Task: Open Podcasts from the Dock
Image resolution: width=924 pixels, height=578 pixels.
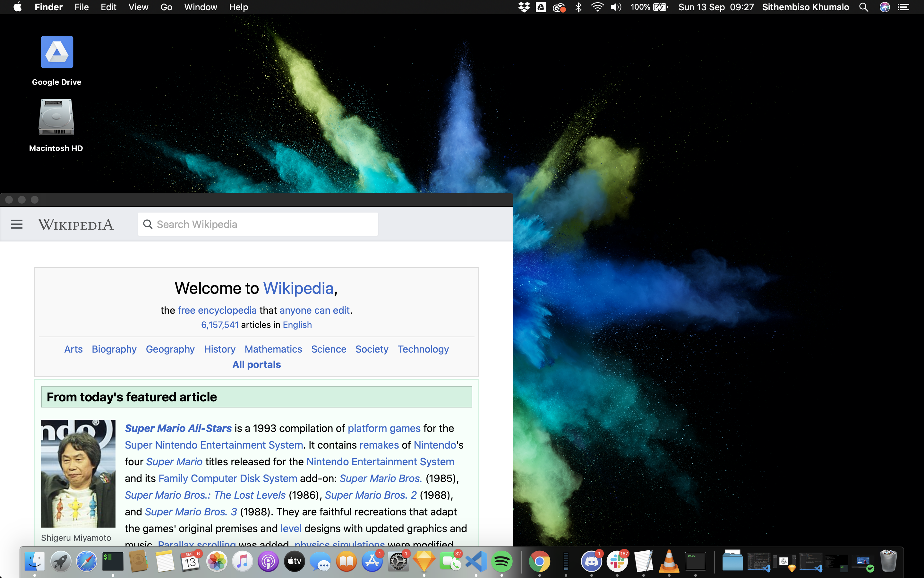Action: tap(268, 561)
